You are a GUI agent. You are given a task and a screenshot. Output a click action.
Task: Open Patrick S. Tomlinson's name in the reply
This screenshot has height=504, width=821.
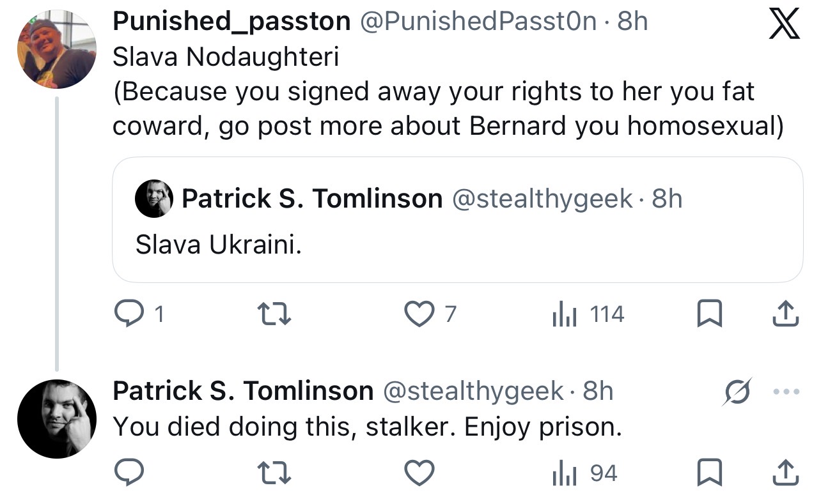(x=243, y=391)
